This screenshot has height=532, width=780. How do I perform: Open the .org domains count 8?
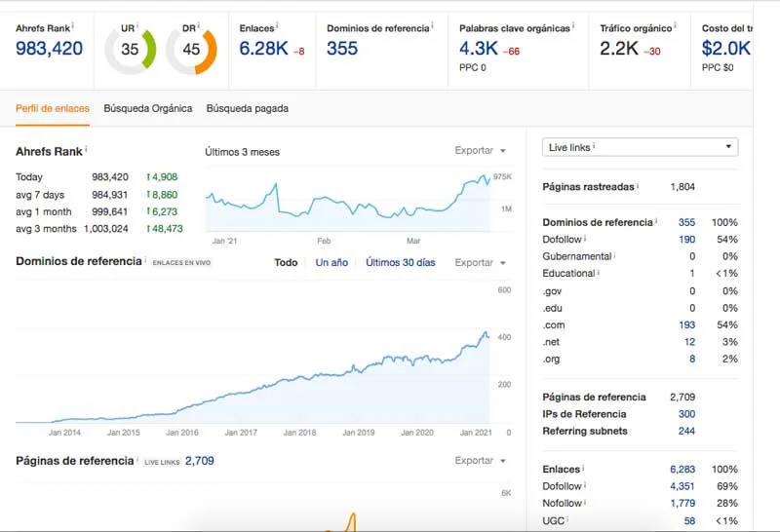pyautogui.click(x=692, y=359)
